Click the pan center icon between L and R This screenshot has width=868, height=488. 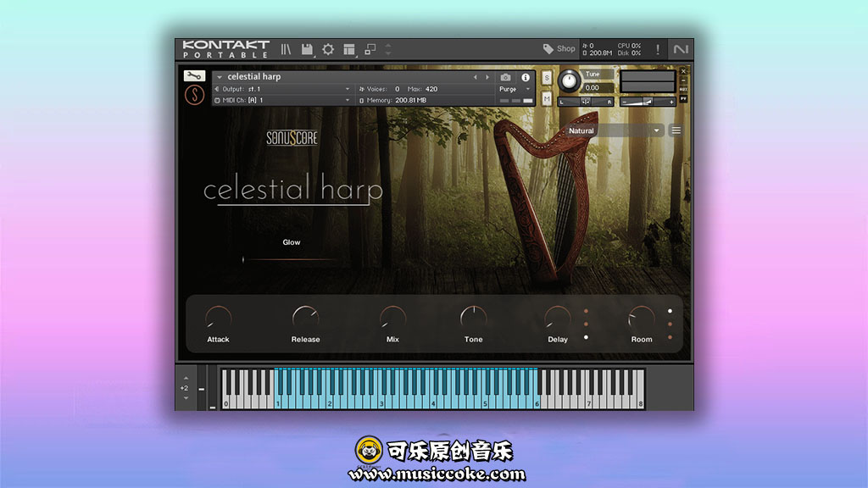point(585,102)
